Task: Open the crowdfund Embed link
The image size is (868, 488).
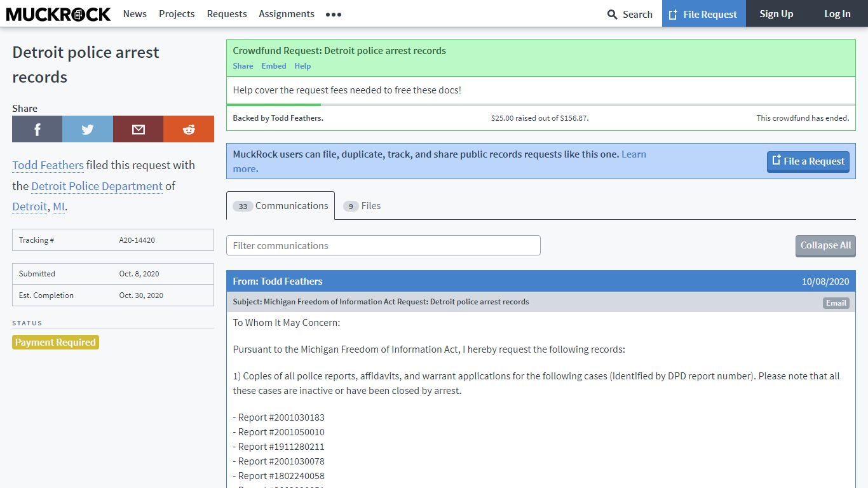Action: point(274,66)
